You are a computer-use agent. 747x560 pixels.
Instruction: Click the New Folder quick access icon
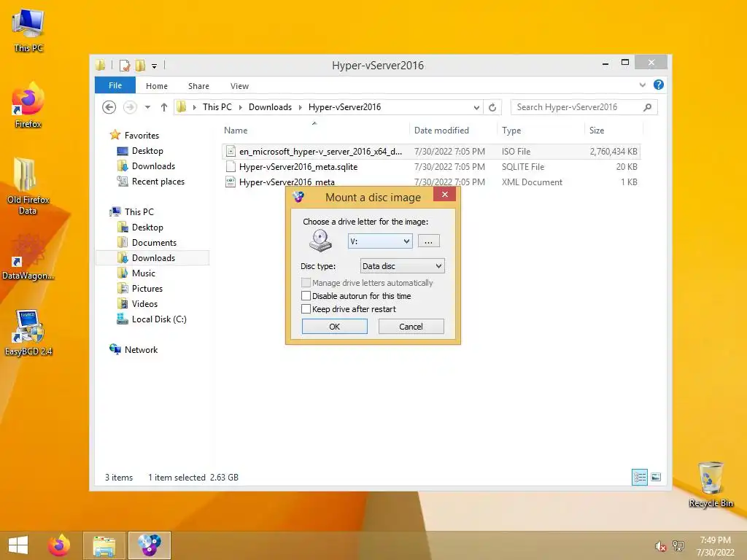click(140, 65)
